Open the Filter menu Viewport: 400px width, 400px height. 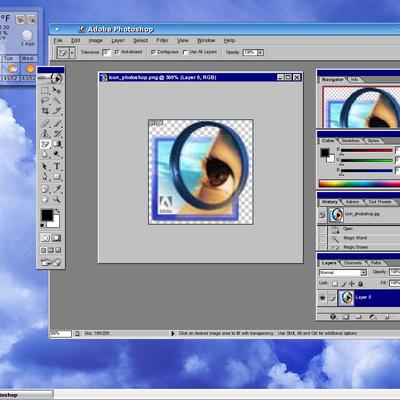point(162,40)
